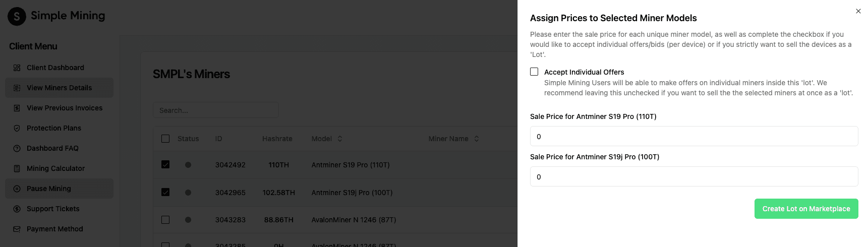Sort table by Miner Name column arrows
The image size is (868, 247).
coord(477,139)
